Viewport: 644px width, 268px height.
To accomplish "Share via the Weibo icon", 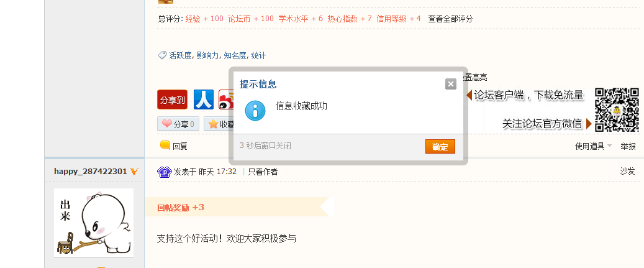I will tap(225, 99).
